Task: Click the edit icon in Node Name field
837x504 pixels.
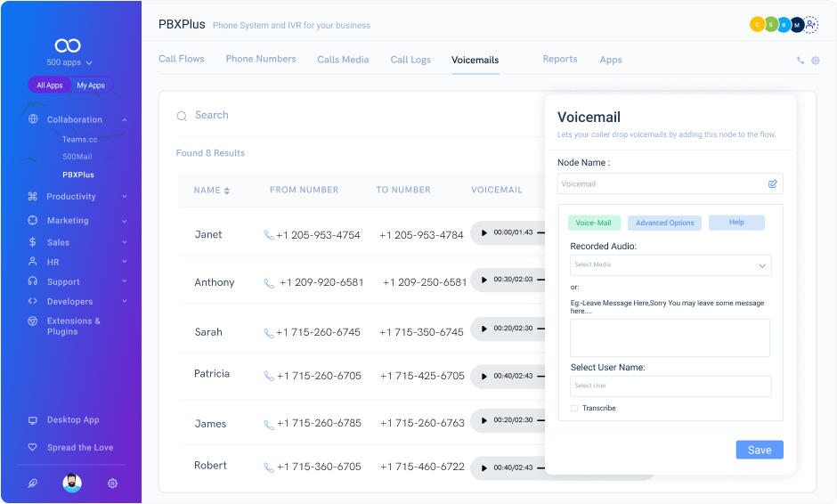Action: (x=772, y=184)
